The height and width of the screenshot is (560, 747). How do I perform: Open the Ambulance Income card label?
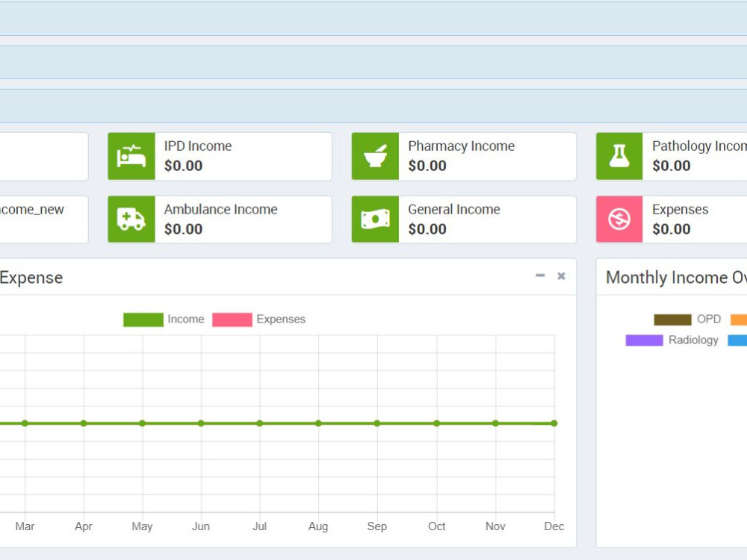220,209
